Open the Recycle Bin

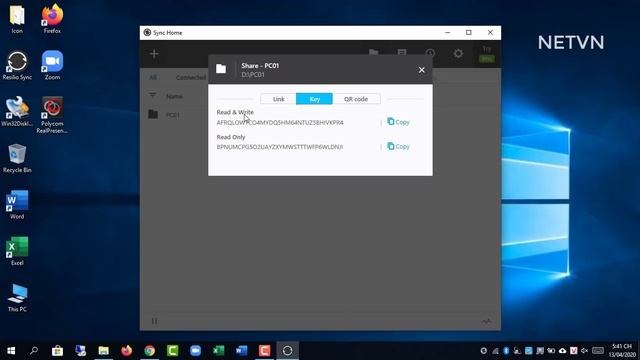click(17, 158)
